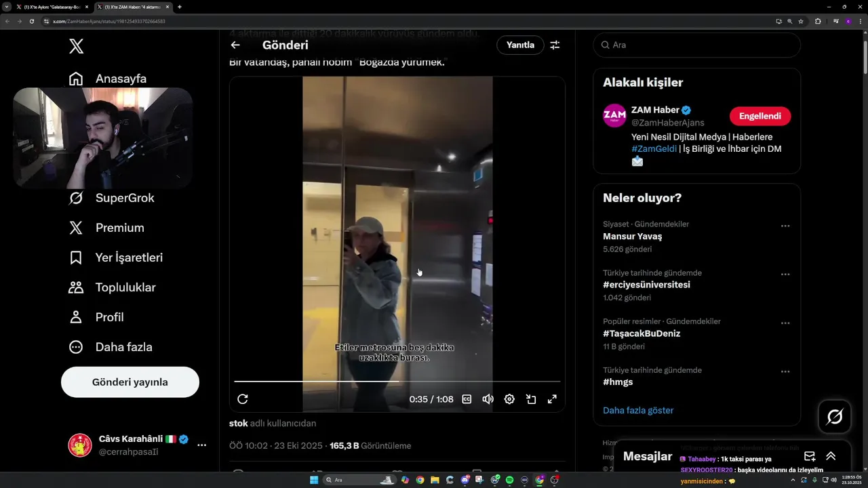Open browser profile avatar
The height and width of the screenshot is (488, 868).
[848, 21]
